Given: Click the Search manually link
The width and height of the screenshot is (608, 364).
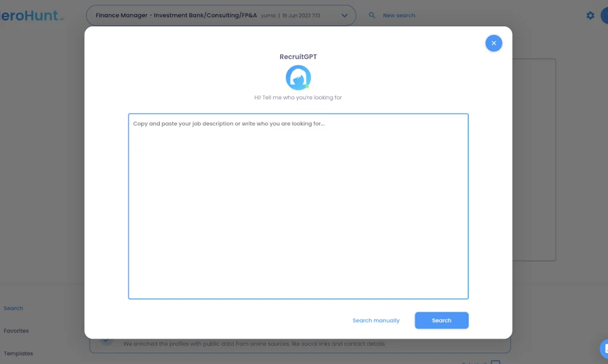Looking at the screenshot, I should tap(376, 320).
